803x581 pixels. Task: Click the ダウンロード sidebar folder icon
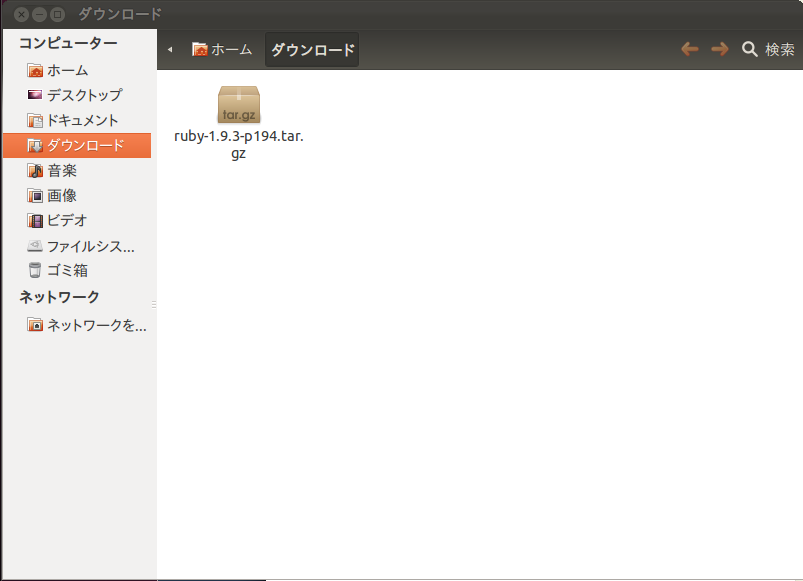pos(35,145)
